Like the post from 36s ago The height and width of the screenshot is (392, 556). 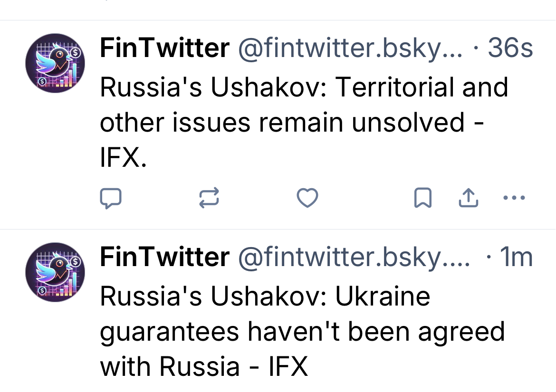(307, 198)
